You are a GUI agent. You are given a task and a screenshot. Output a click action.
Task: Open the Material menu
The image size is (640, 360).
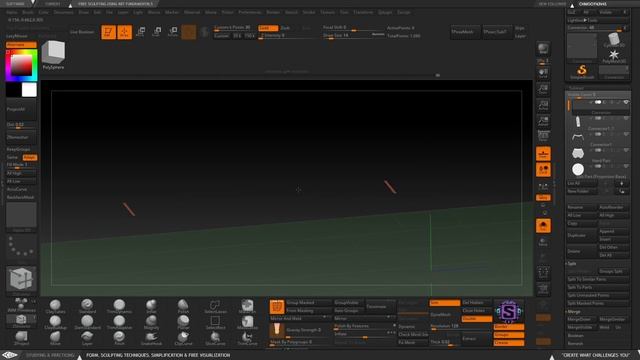192,12
